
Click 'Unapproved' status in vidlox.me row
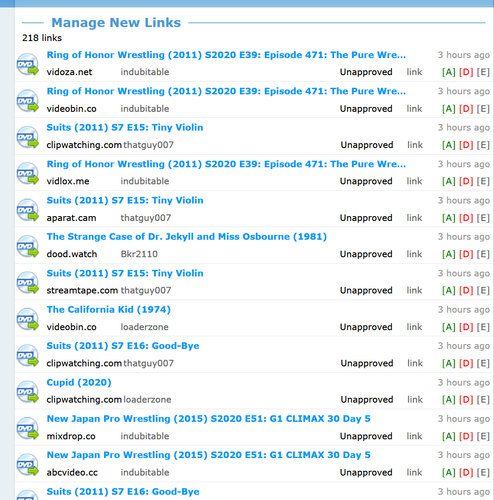pos(366,182)
